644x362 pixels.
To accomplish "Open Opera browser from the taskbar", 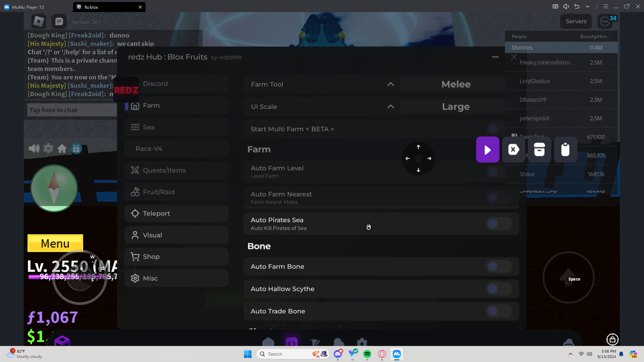I will (x=382, y=354).
